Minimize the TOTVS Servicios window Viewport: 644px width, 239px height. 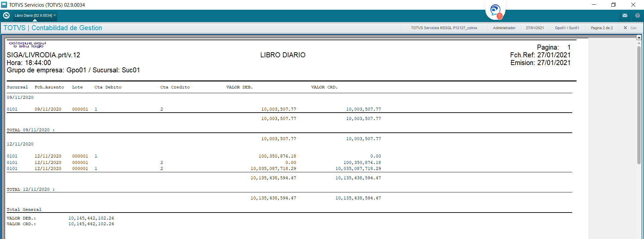[594, 5]
